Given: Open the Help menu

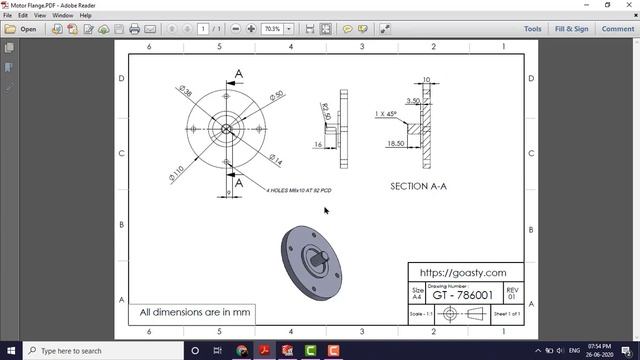Looking at the screenshot, I should (85, 16).
